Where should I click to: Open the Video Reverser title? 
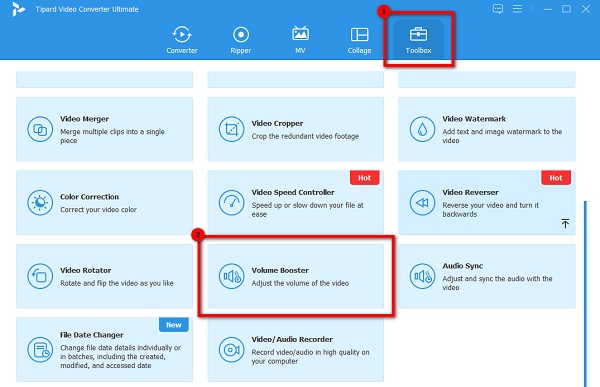click(x=471, y=192)
